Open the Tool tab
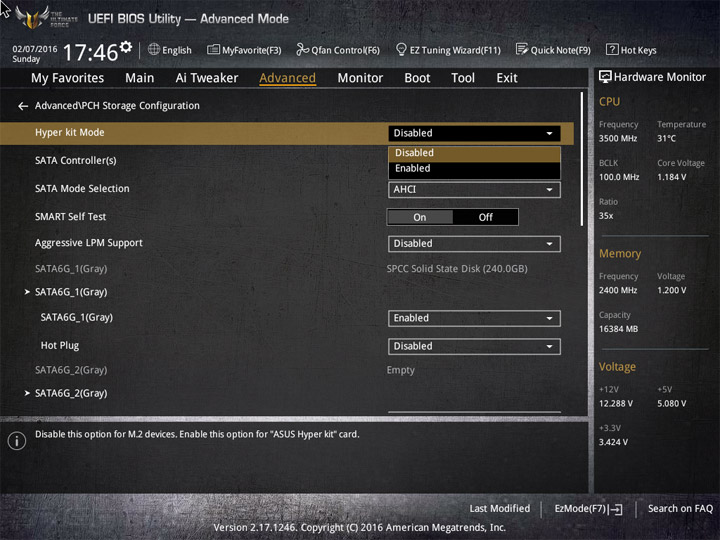The width and height of the screenshot is (720, 540). (463, 78)
